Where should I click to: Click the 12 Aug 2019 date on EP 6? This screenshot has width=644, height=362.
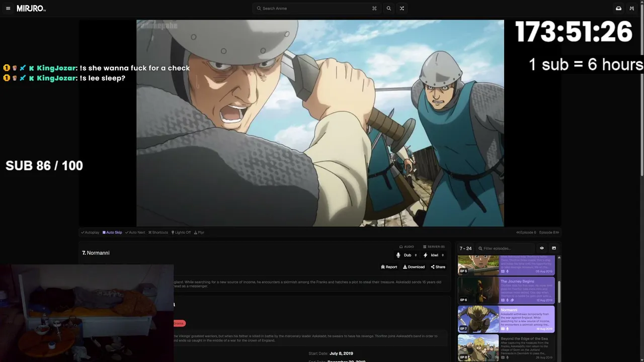point(543,300)
